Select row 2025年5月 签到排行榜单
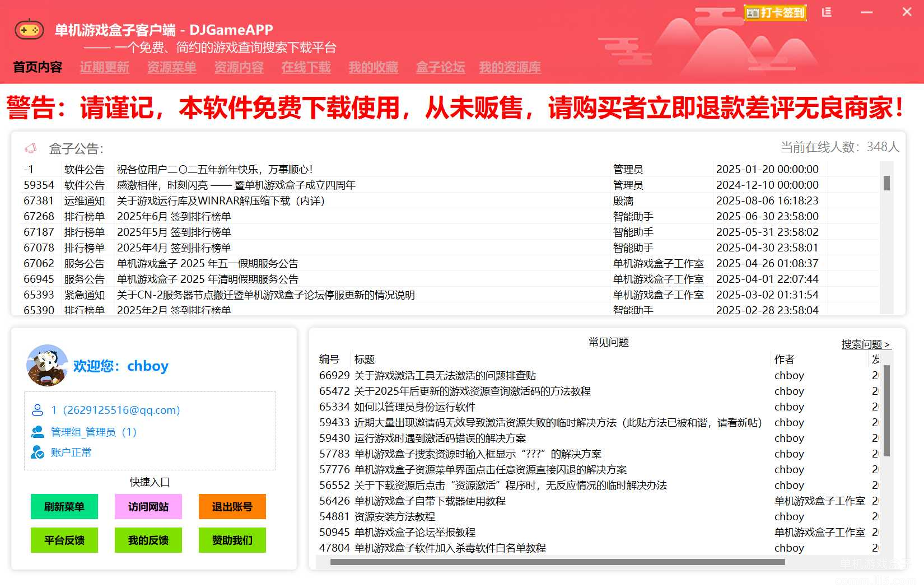 pyautogui.click(x=450, y=232)
